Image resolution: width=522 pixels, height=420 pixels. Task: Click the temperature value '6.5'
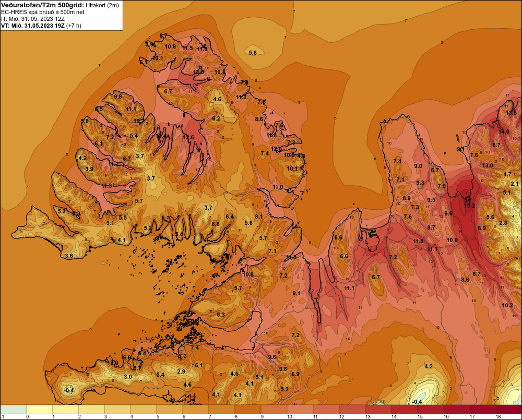99,109
